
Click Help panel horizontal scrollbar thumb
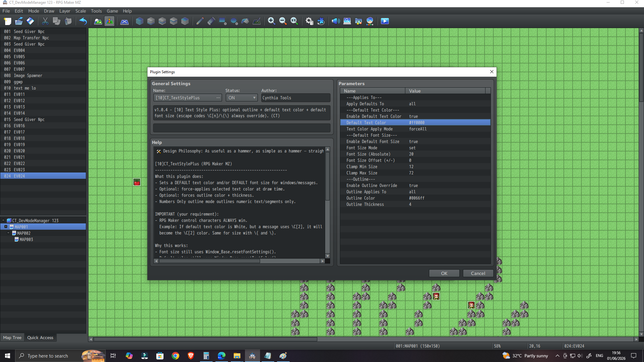pos(209,261)
